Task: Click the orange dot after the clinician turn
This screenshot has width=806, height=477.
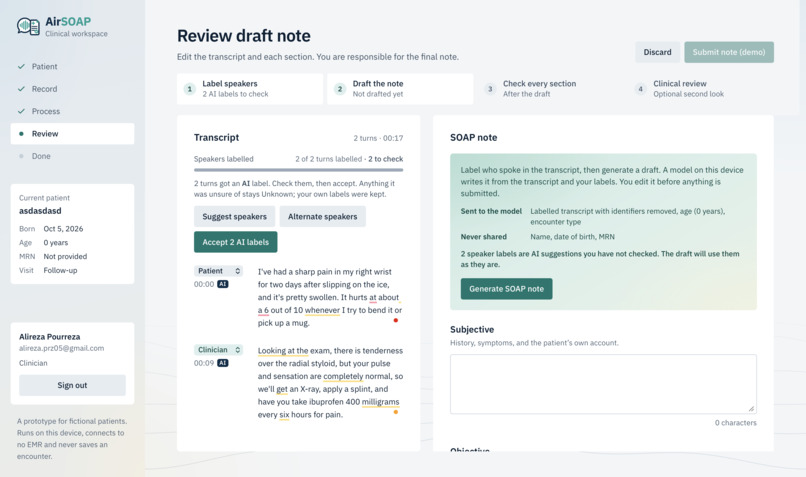Action: pyautogui.click(x=396, y=412)
